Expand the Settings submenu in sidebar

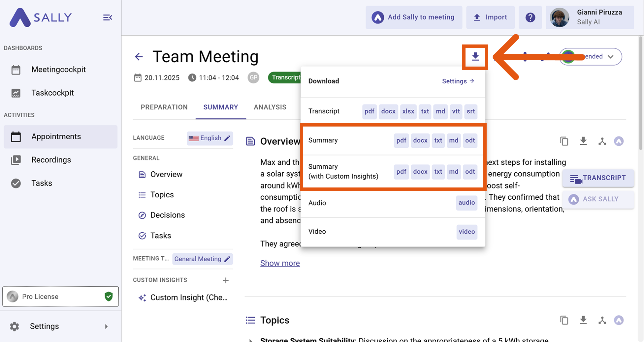(x=106, y=327)
